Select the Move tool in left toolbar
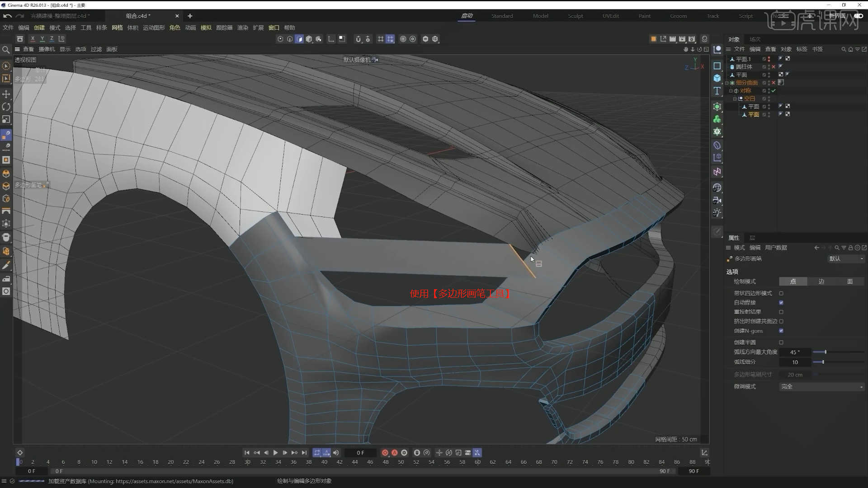Viewport: 868px width, 488px height. 6,94
